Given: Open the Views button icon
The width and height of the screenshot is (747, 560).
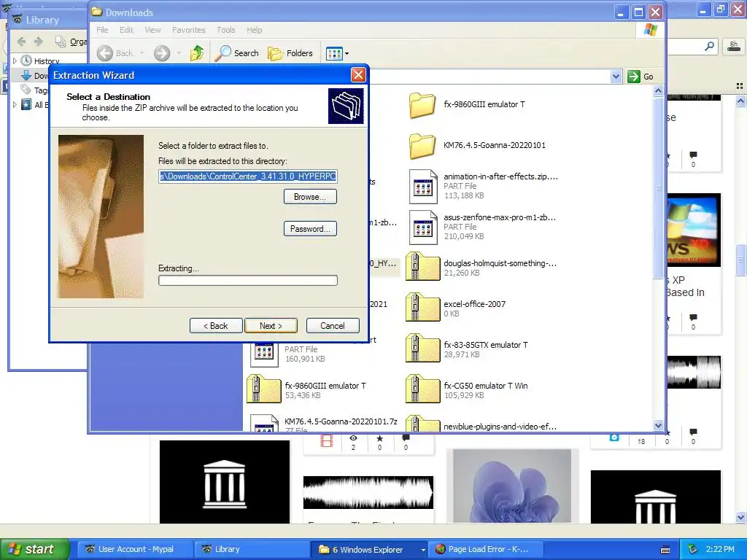Looking at the screenshot, I should pyautogui.click(x=334, y=54).
